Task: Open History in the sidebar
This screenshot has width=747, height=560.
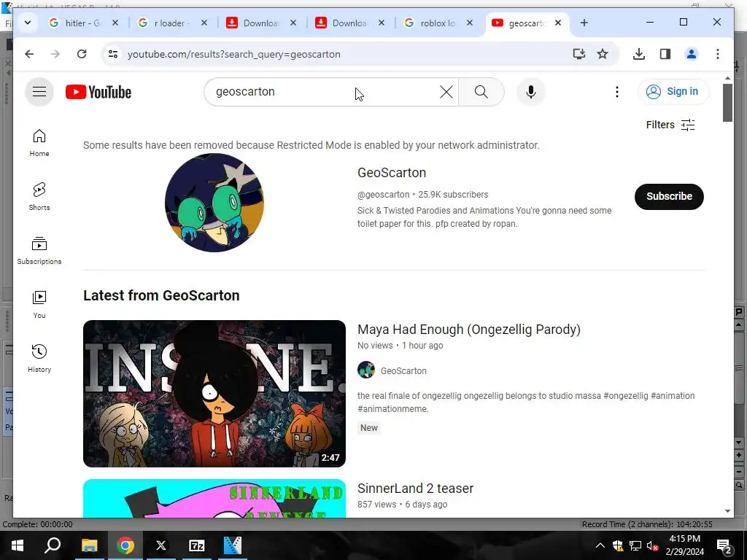Action: (x=39, y=358)
